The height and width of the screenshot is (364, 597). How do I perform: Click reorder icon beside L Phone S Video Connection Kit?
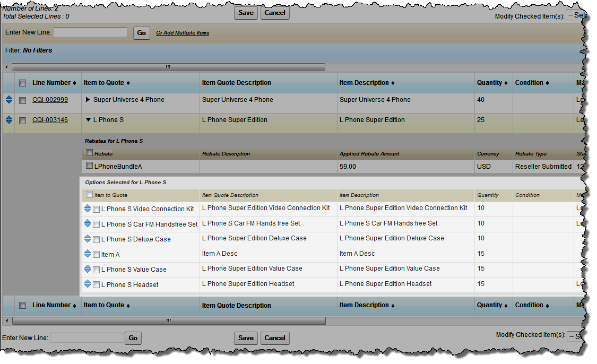88,209
